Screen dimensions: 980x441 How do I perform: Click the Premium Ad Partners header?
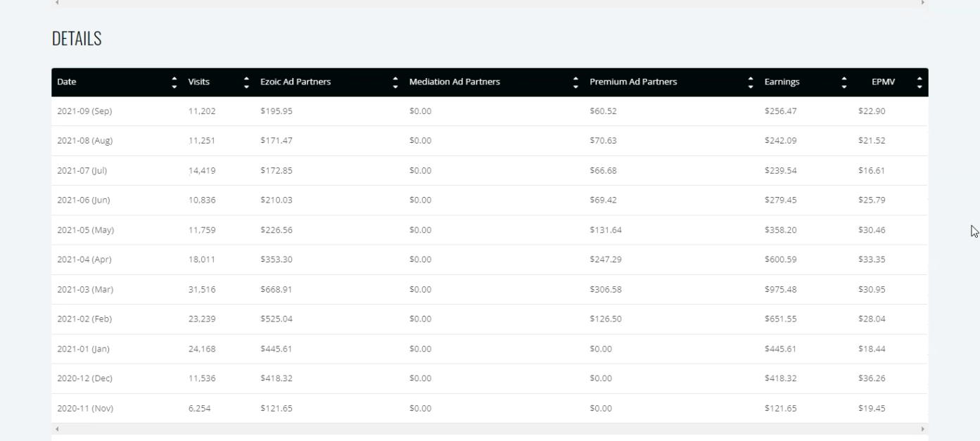[x=633, y=82]
